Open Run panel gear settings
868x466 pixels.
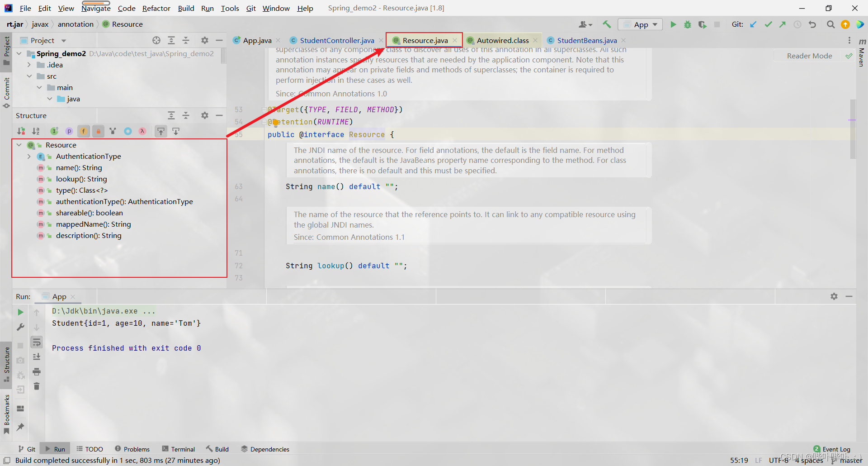[x=834, y=296]
